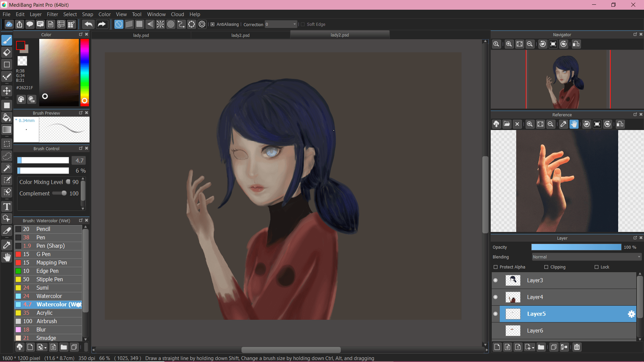Select the Move tool
The image size is (644, 362).
coord(7,91)
